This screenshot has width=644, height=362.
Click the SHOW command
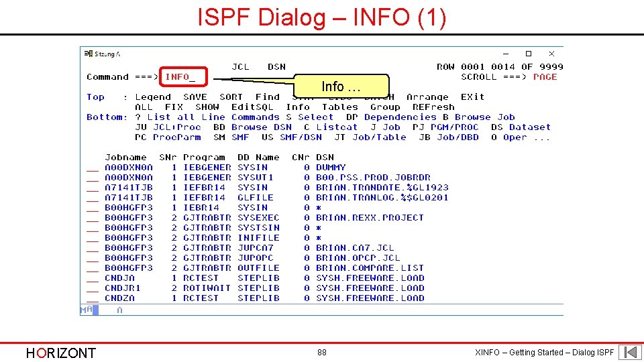coord(207,107)
